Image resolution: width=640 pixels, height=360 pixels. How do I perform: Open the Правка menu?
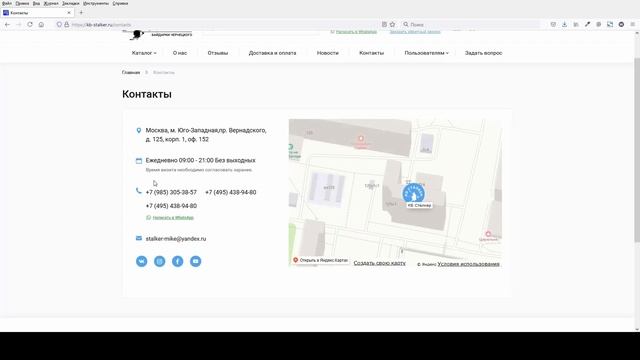22,3
